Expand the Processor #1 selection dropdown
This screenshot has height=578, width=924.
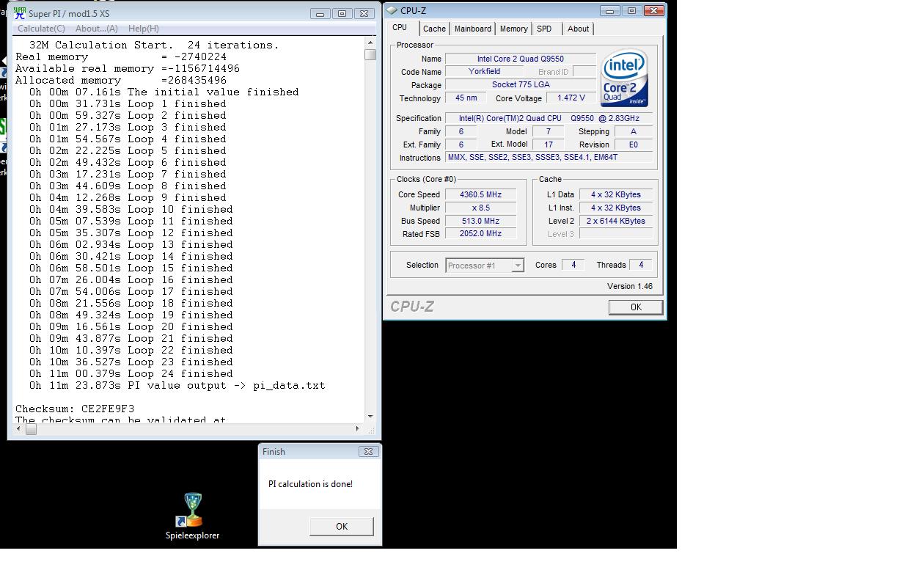click(x=518, y=266)
